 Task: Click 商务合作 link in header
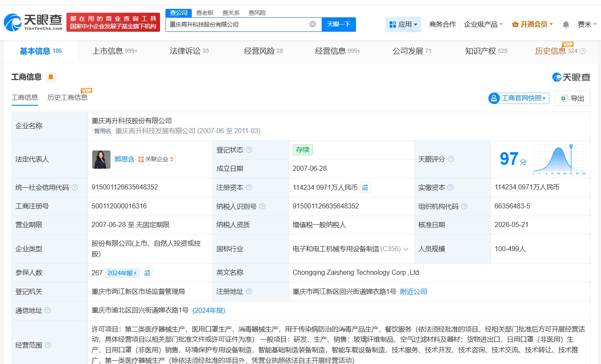click(443, 25)
